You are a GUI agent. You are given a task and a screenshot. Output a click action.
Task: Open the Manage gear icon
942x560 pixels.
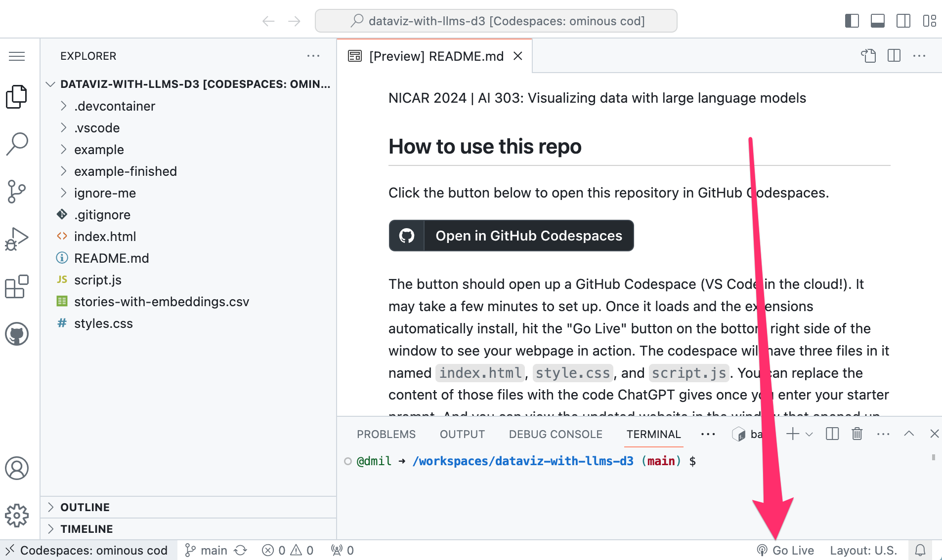(17, 516)
